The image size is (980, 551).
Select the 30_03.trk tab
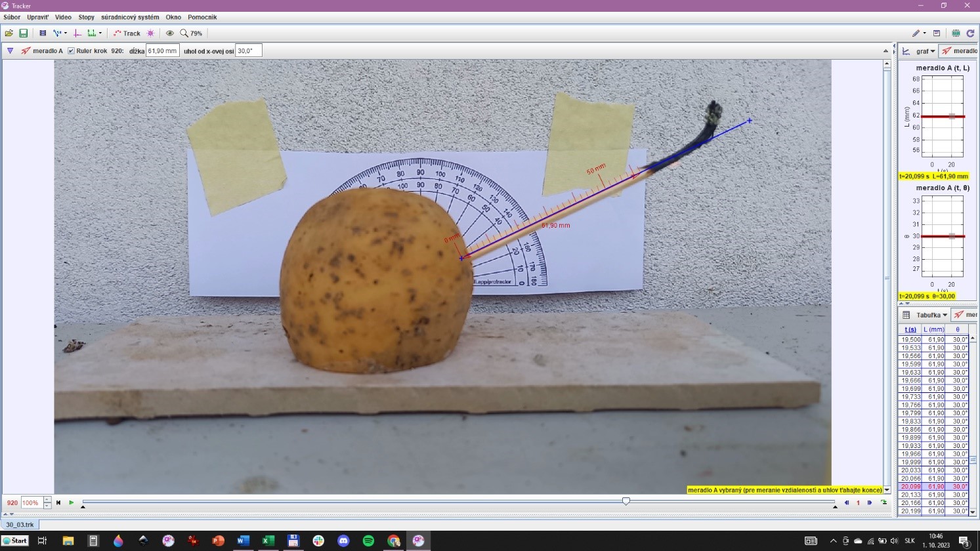click(20, 525)
